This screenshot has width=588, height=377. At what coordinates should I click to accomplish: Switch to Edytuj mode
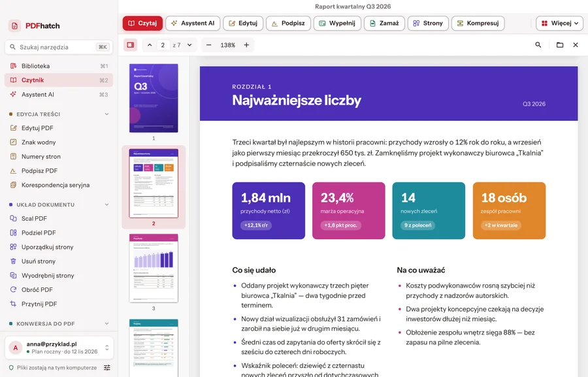point(243,24)
